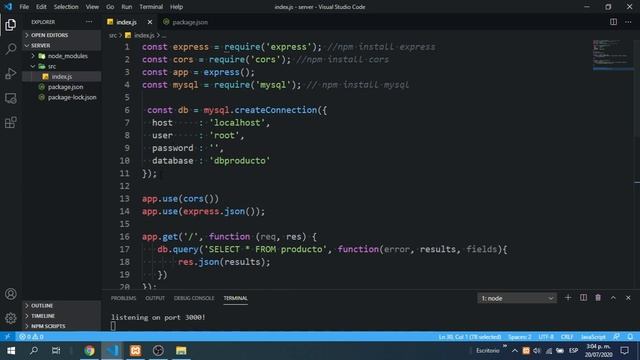Open the Extensions view
Image resolution: width=640 pixels, height=360 pixels.
[11, 122]
